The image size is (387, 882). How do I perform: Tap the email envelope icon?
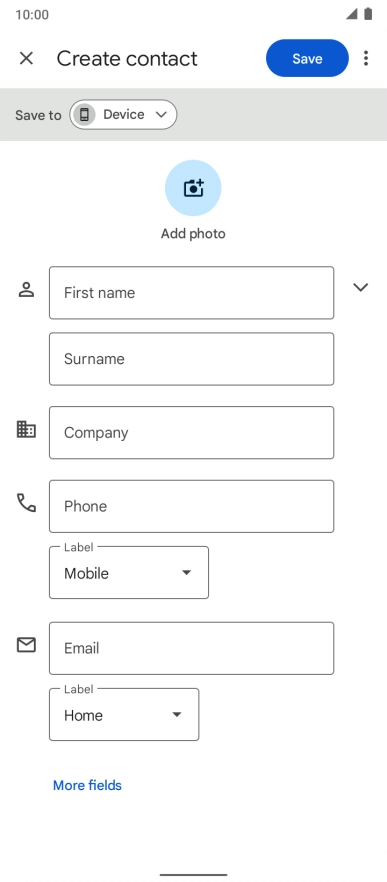click(26, 645)
